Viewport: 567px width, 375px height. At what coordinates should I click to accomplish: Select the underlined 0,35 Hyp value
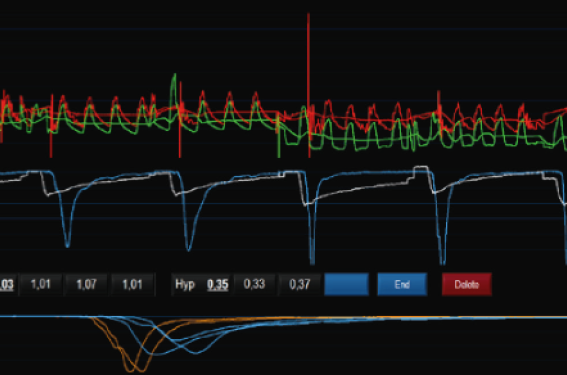217,285
